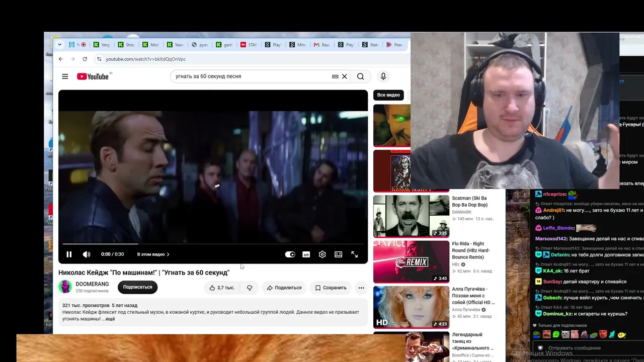Open 'Позови меня с собой' title link
This screenshot has width=644, height=362.
[473, 296]
